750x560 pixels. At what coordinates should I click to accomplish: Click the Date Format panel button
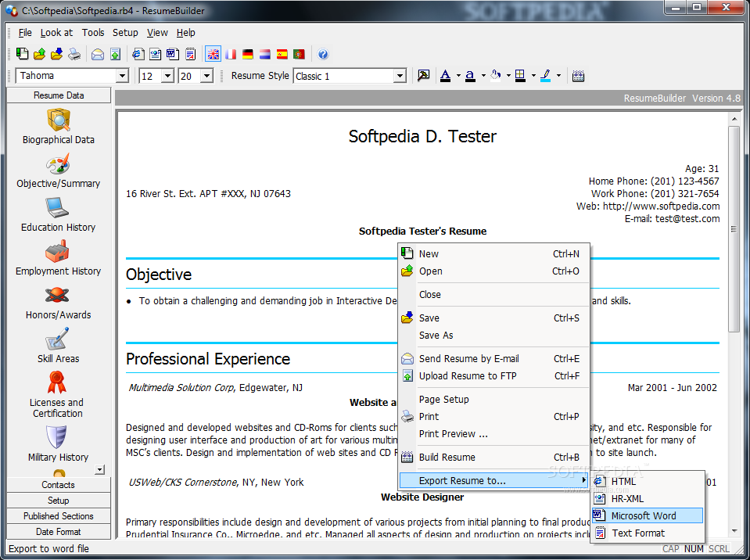coord(59,532)
